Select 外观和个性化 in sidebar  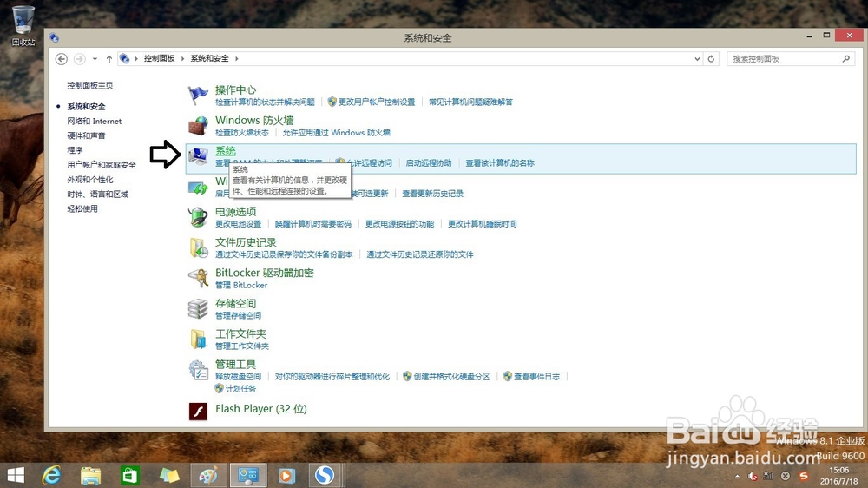(90, 180)
